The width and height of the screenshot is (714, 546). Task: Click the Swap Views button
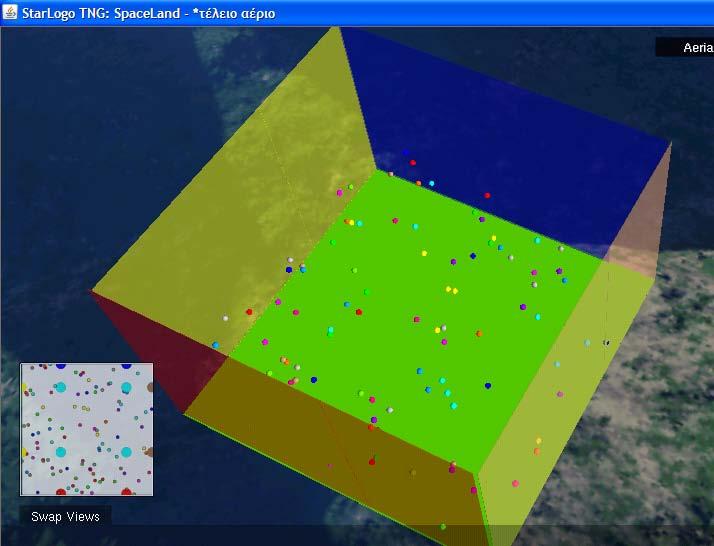tap(65, 516)
